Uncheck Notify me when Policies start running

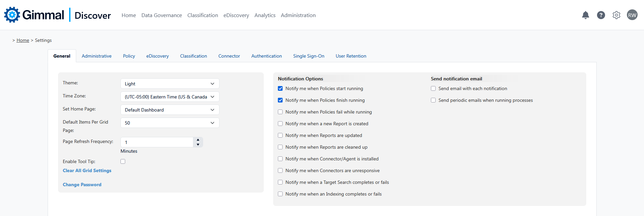pyautogui.click(x=280, y=89)
